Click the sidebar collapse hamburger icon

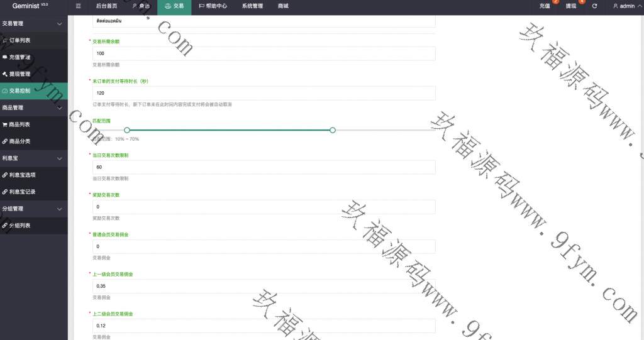point(78,6)
